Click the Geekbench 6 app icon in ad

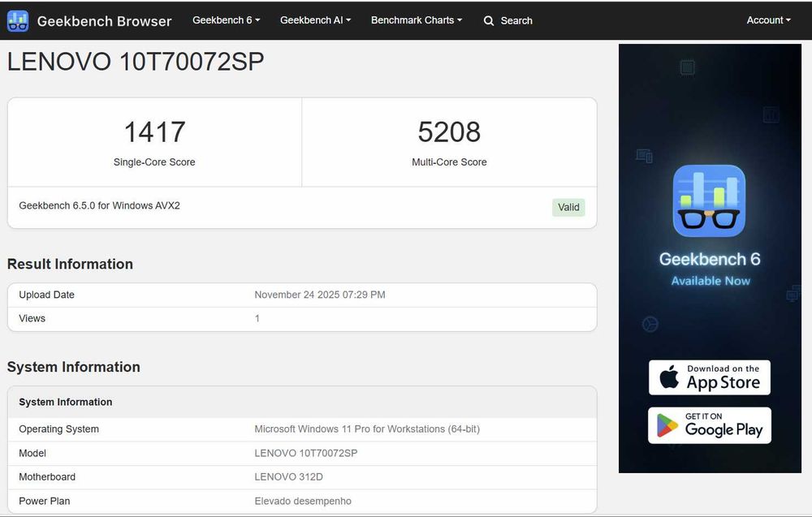[709, 200]
